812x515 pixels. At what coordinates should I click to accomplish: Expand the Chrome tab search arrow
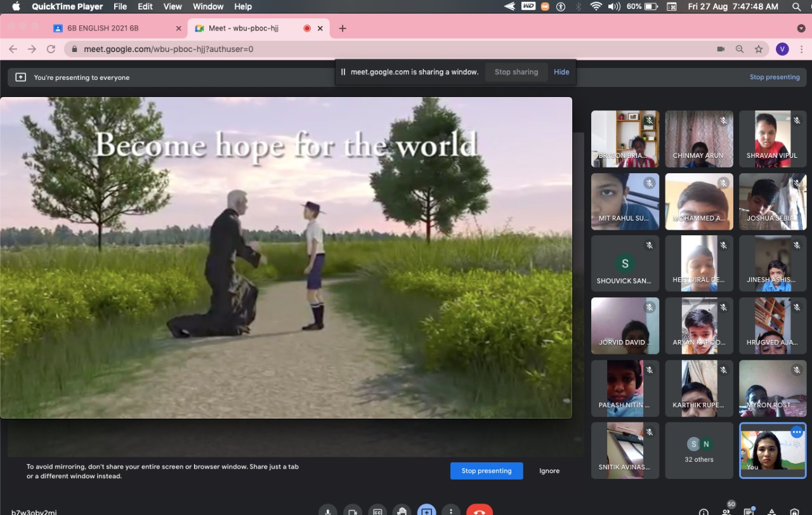[801, 29]
